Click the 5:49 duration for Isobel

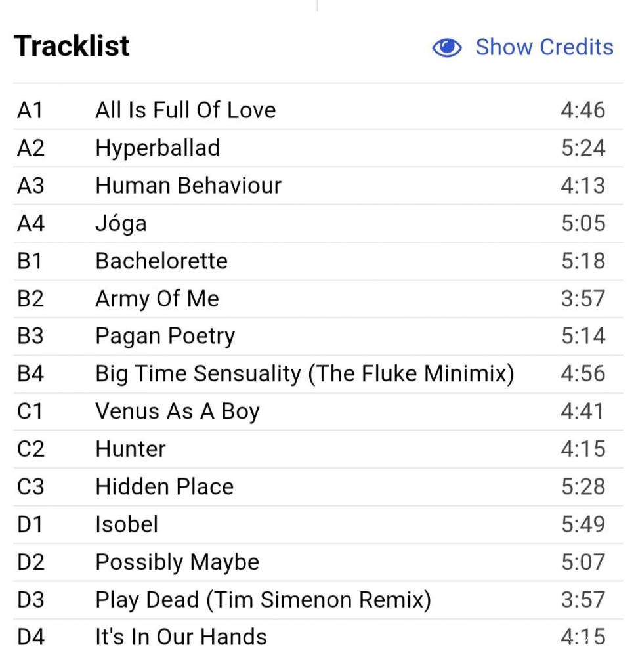click(x=583, y=524)
